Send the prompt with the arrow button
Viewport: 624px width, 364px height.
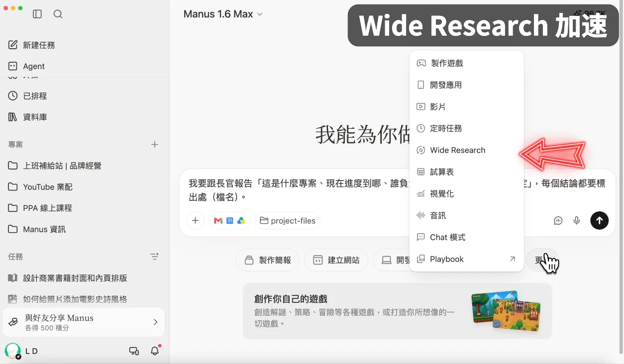[599, 220]
